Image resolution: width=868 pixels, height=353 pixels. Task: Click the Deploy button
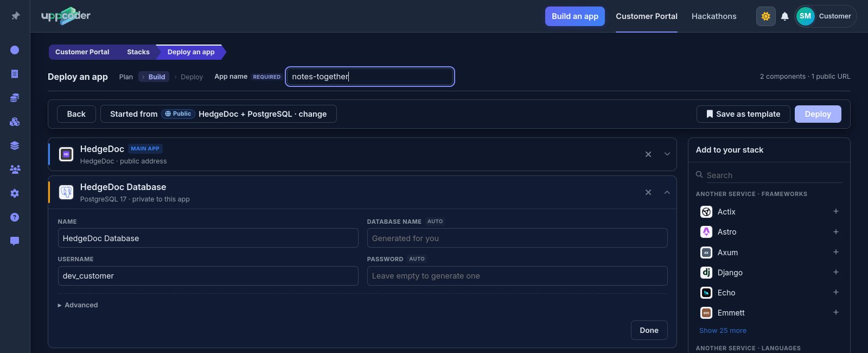(x=818, y=114)
